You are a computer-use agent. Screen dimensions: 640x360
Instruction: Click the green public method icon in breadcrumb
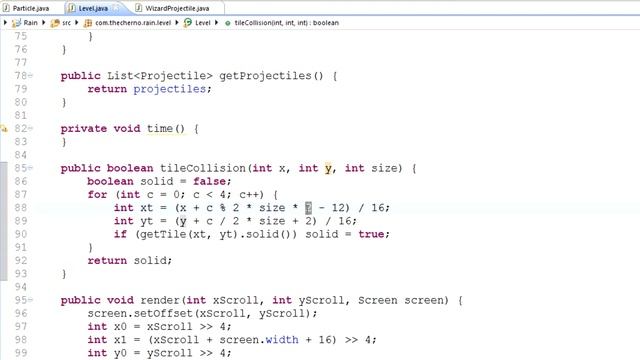(228, 23)
